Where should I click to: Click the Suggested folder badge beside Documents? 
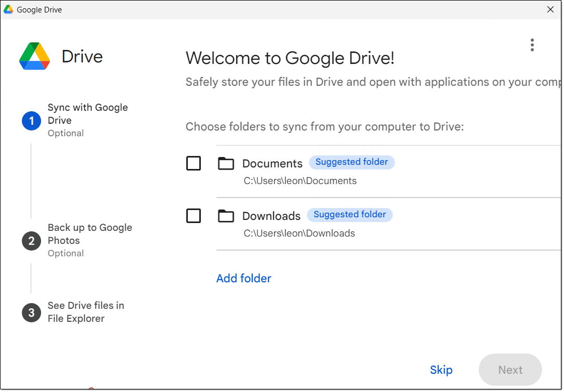click(x=352, y=162)
